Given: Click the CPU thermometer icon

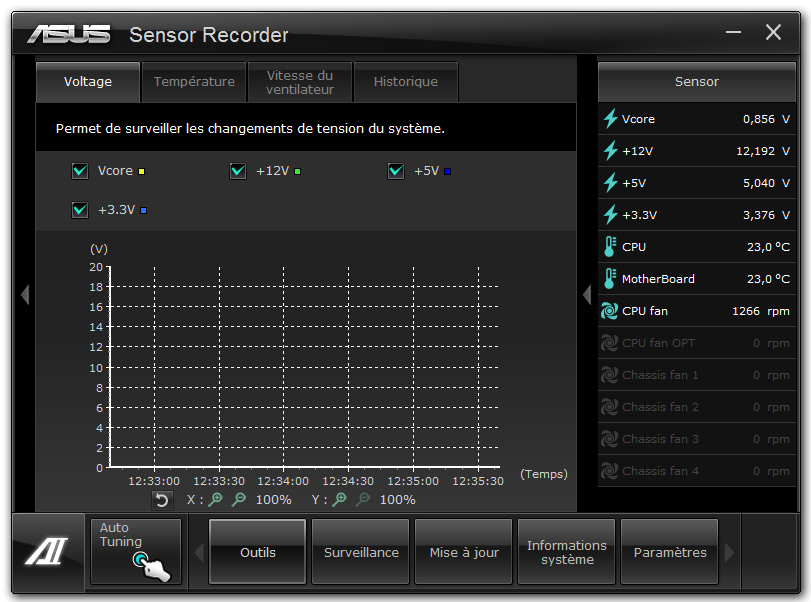Looking at the screenshot, I should tap(610, 247).
